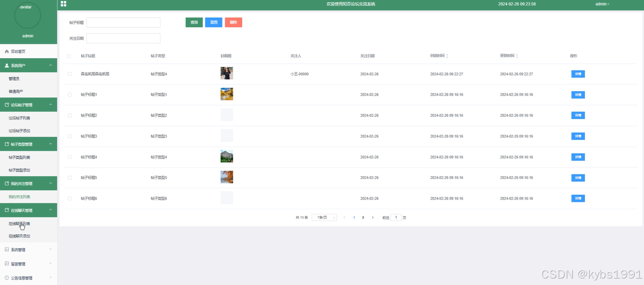Click the 帖子类型3 cell
The image size is (644, 285).
tap(159, 136)
